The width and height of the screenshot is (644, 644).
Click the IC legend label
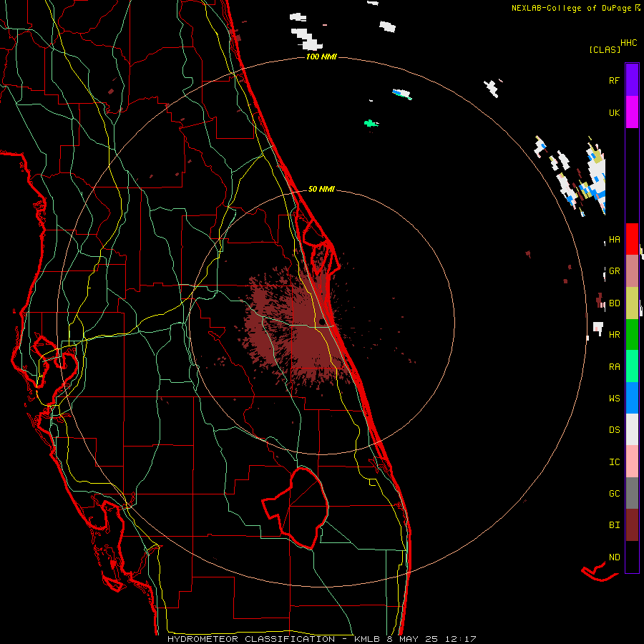pos(614,462)
